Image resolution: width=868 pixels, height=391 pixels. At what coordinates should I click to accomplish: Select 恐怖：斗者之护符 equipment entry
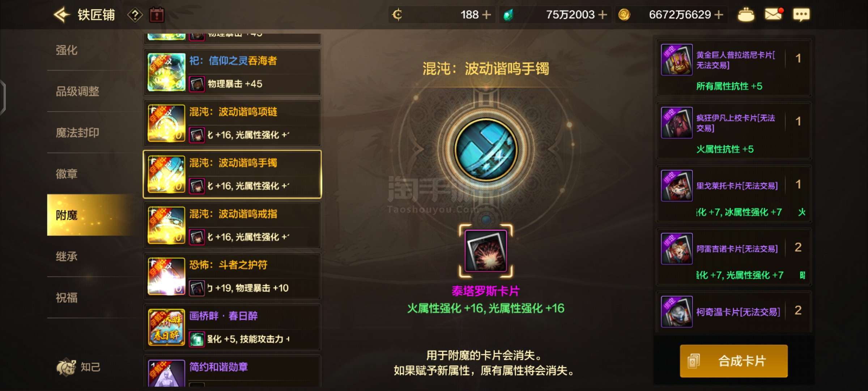tap(233, 276)
